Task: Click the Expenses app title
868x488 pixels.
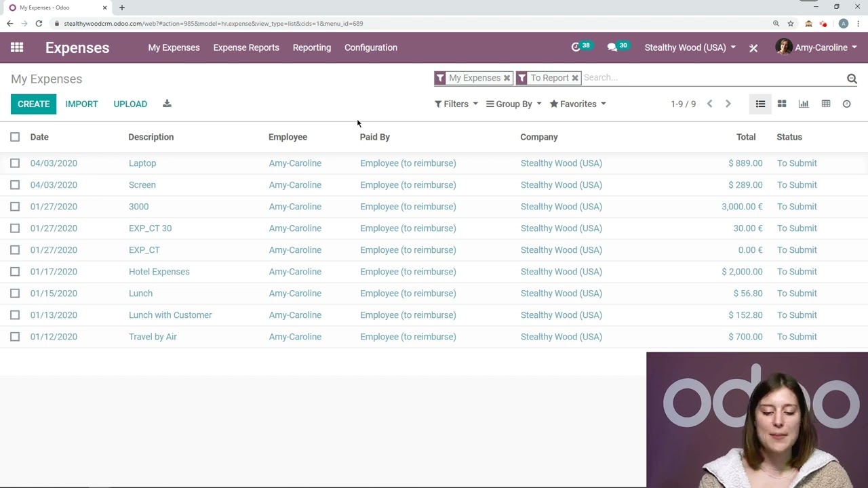Action: tap(77, 47)
